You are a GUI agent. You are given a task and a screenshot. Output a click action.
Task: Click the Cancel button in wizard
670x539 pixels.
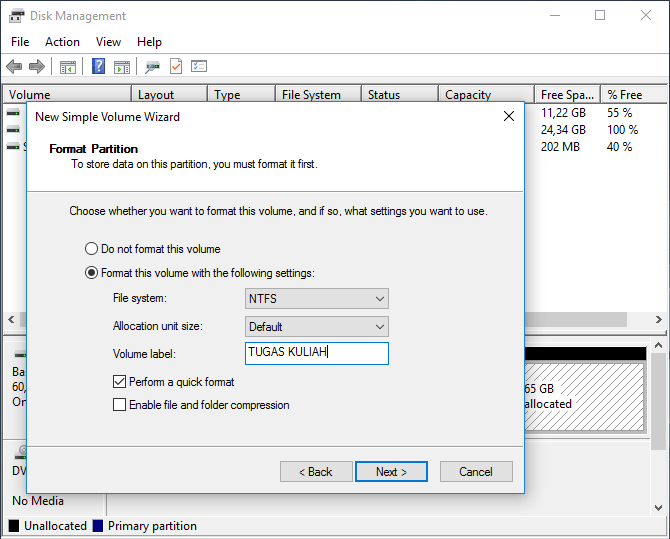(x=476, y=471)
